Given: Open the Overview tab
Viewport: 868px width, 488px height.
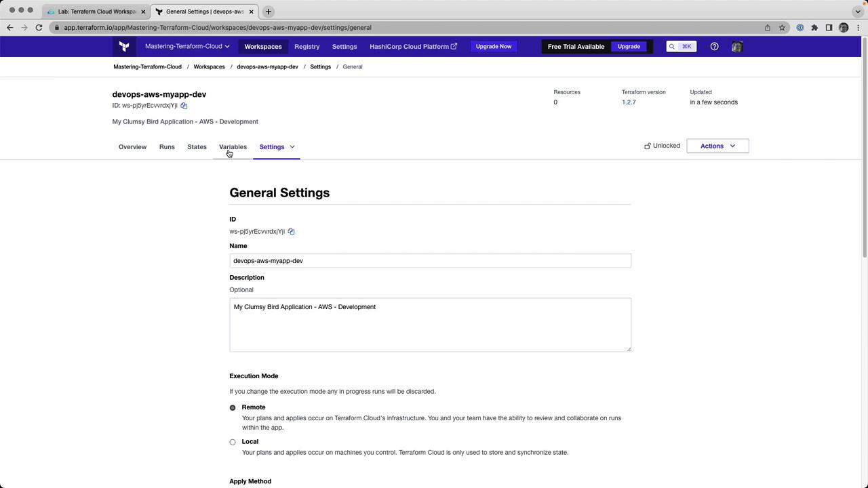Looking at the screenshot, I should [x=132, y=147].
